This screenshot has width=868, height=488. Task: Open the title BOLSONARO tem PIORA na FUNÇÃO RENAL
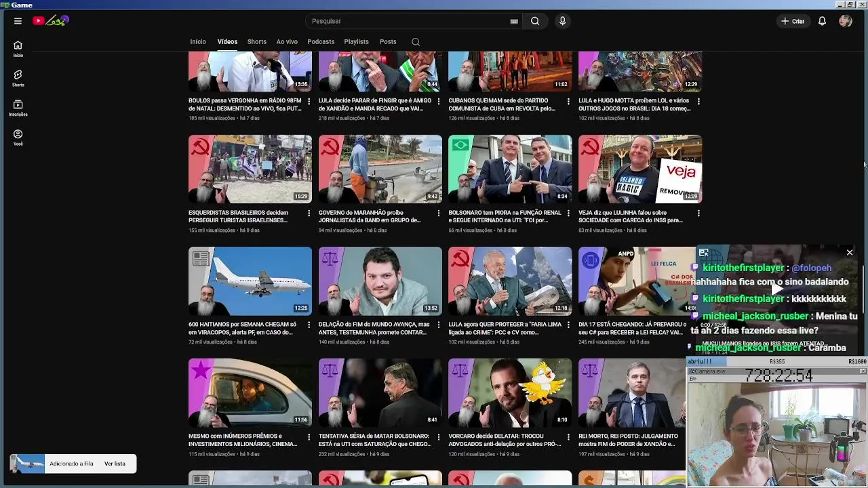(x=505, y=216)
